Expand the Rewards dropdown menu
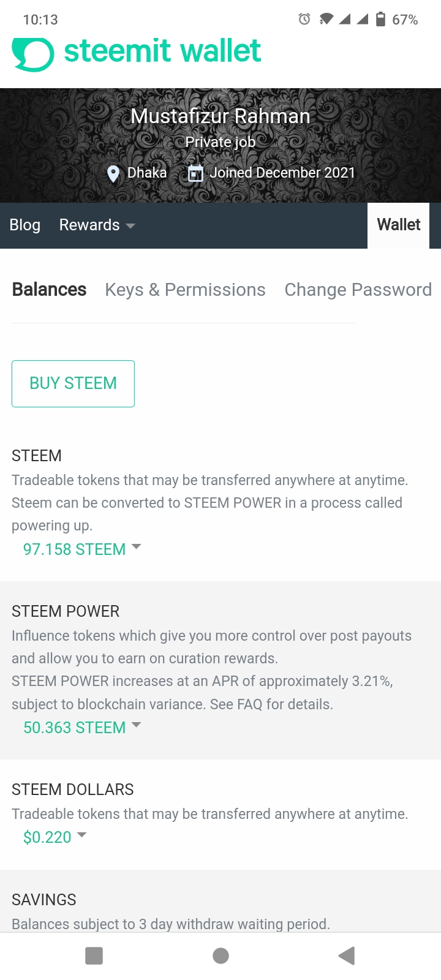Viewport: 441px width, 980px height. click(97, 225)
